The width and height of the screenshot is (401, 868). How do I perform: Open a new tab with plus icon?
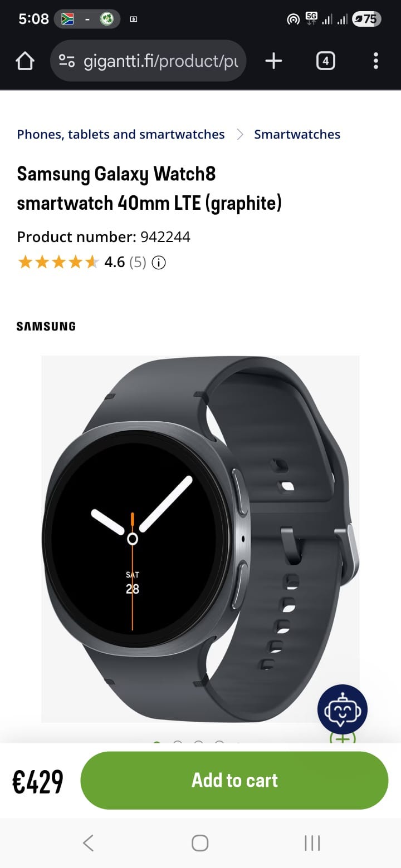[273, 61]
